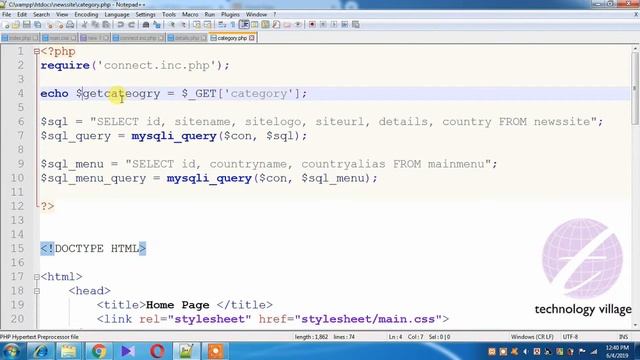Click the Open file toolbar icon
This screenshot has height=360, width=640.
pyautogui.click(x=16, y=25)
